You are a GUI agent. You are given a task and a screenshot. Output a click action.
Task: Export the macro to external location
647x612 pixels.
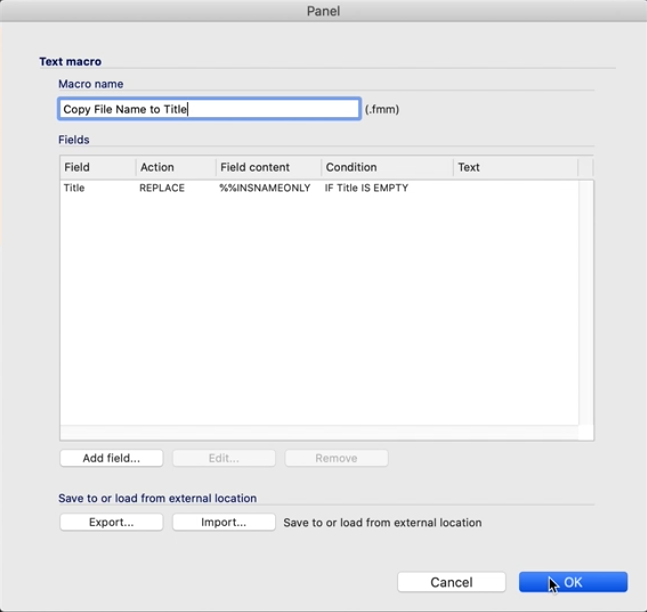pyautogui.click(x=111, y=522)
